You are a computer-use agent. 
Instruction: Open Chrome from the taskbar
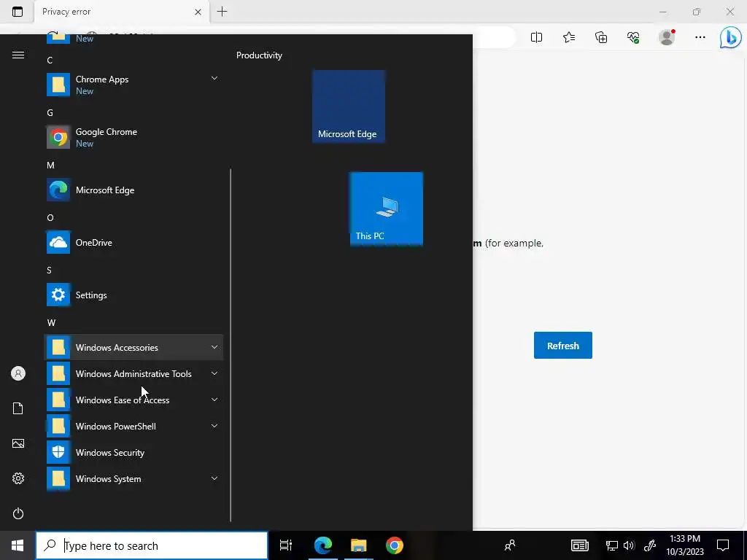tap(395, 545)
